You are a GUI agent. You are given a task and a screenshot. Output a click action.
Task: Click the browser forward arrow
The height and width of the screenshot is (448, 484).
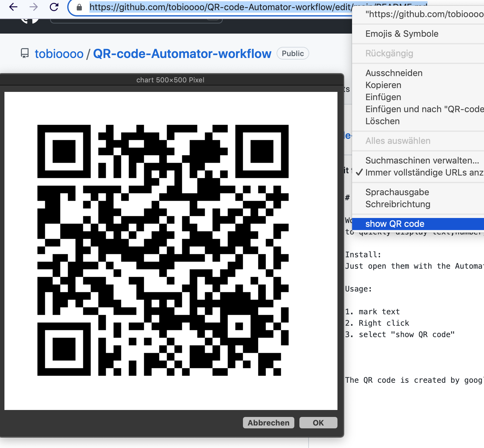33,7
